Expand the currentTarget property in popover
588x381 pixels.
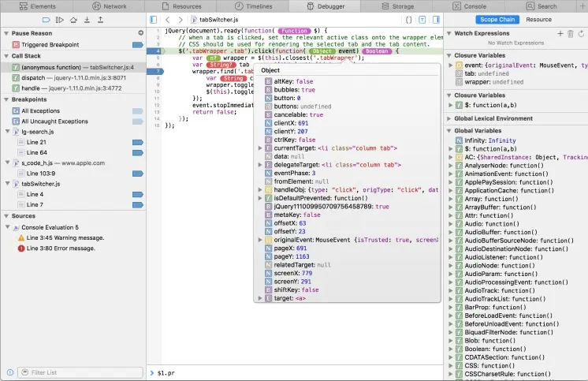tap(260, 148)
